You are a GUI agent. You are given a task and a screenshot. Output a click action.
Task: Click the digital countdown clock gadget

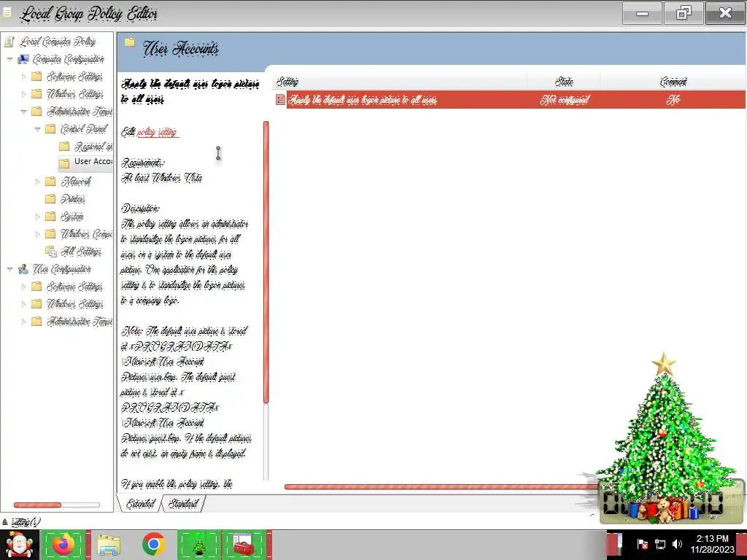click(x=671, y=502)
